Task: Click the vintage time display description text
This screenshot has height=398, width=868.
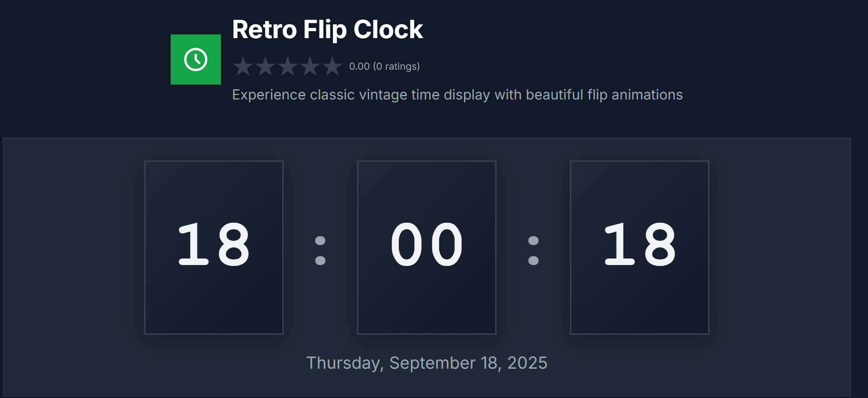Action: click(457, 95)
